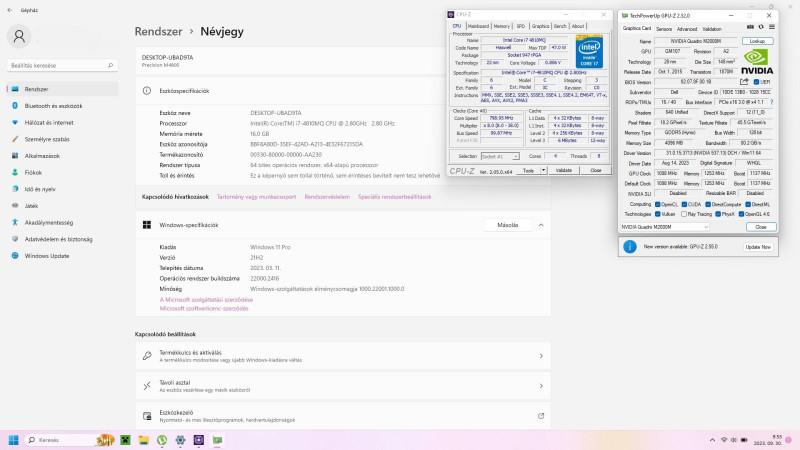The width and height of the screenshot is (800, 450).
Task: Click the back arrow in Settings window
Action: (x=10, y=10)
